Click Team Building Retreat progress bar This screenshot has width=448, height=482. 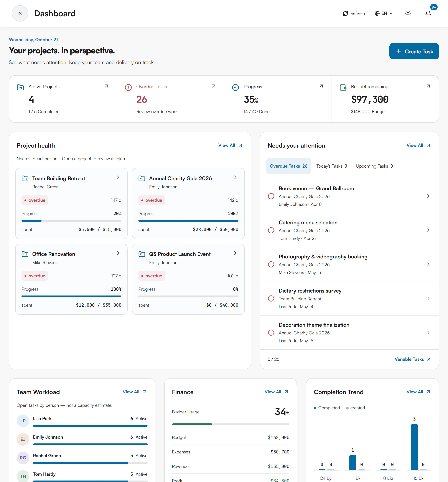[71, 221]
